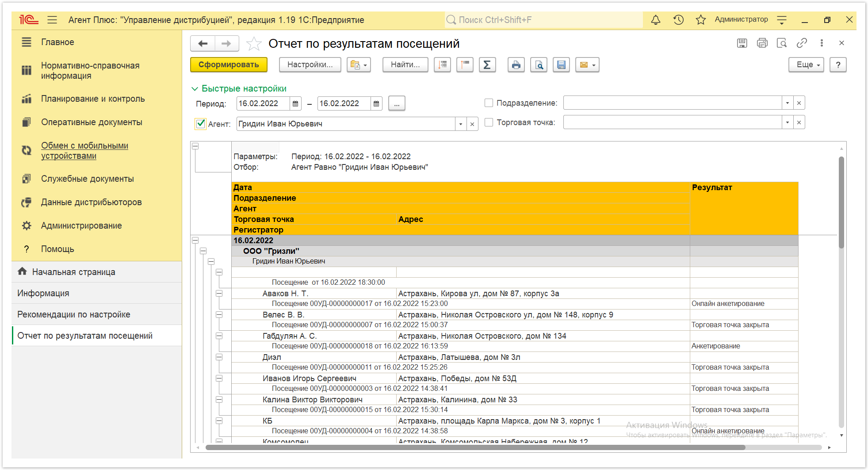Open Нормативно-справочная информация section
Viewport: 868px width, 470px height.
(90, 70)
